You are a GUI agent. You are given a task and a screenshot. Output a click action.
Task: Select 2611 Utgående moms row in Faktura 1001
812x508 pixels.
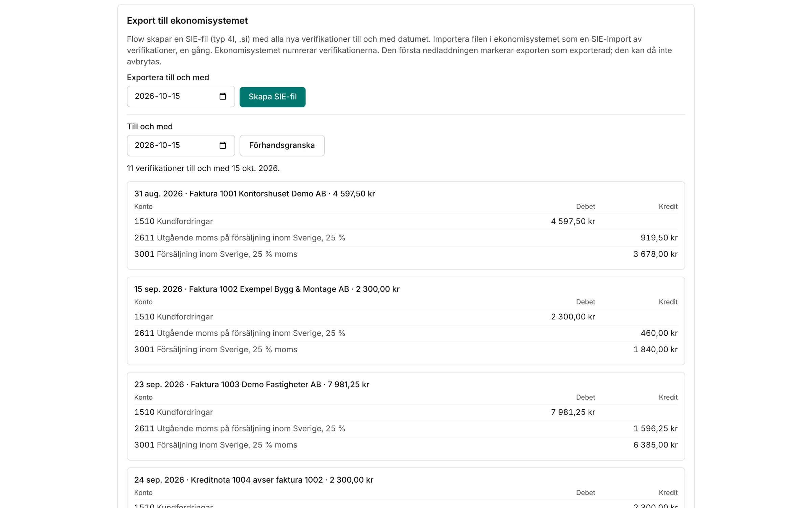[x=406, y=238]
